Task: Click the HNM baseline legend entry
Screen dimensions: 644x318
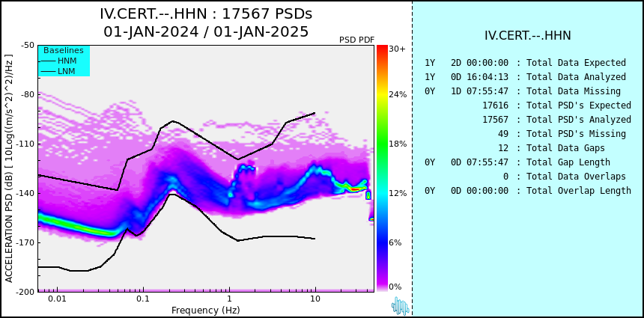Action: (58, 61)
